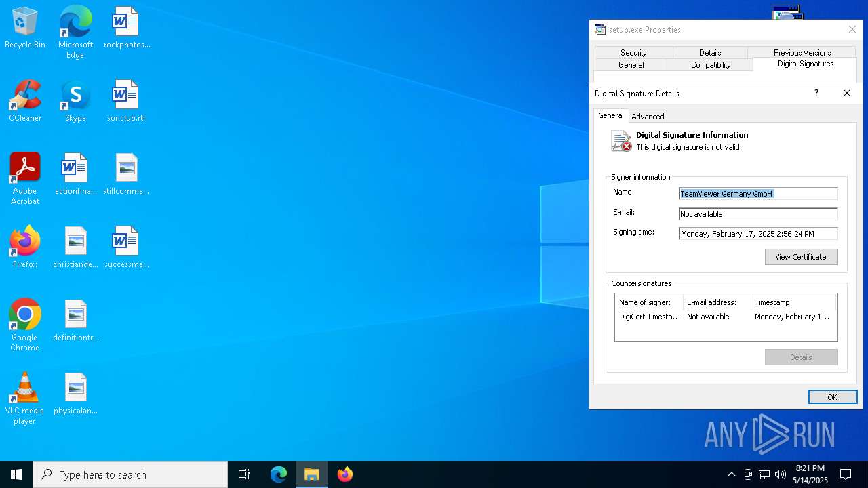Select the successma Word document icon
Viewport: 868px width, 488px height.
coord(126,247)
